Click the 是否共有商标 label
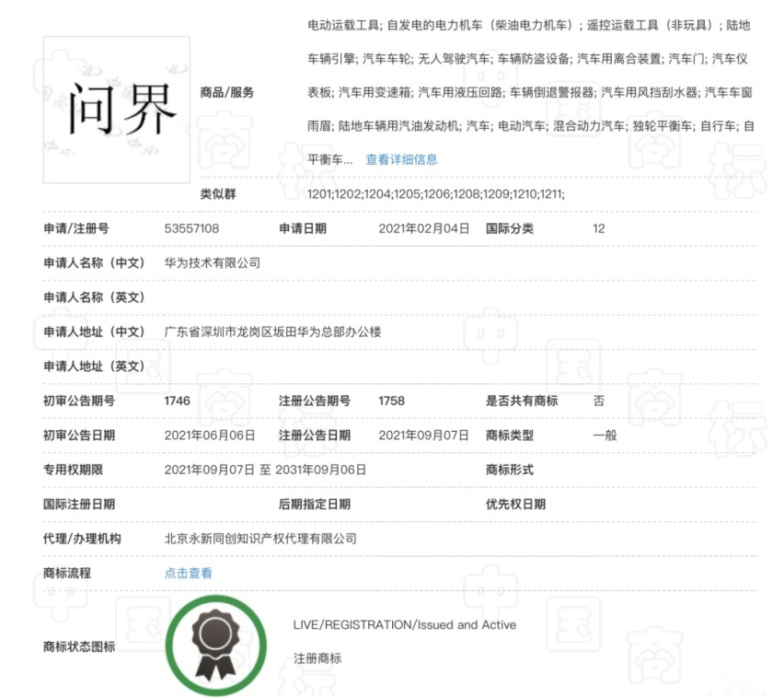 pyautogui.click(x=522, y=401)
